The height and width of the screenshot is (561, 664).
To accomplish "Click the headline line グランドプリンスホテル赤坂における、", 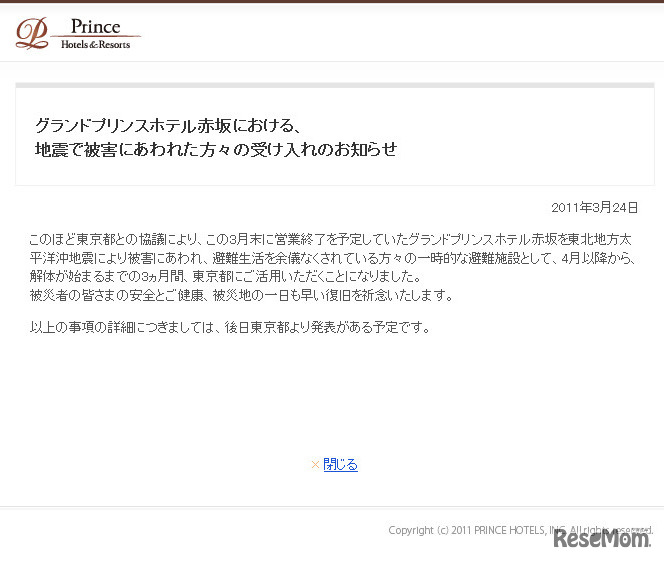I will point(168,126).
